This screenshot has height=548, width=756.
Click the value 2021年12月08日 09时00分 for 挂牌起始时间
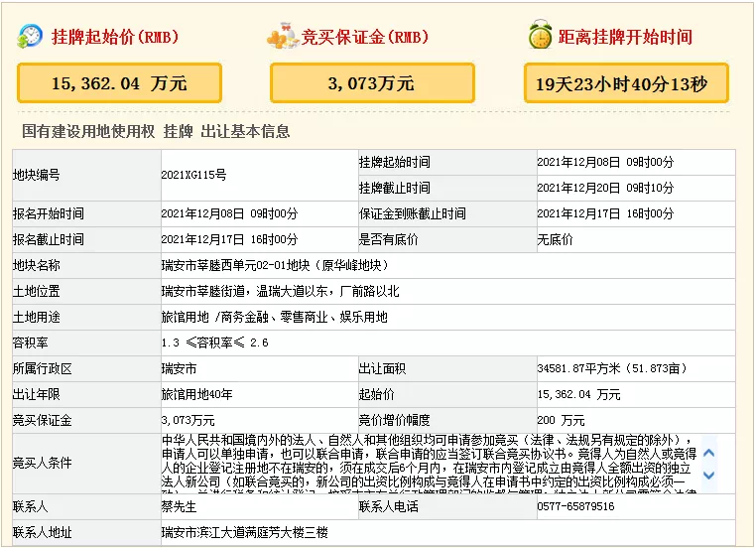point(605,162)
